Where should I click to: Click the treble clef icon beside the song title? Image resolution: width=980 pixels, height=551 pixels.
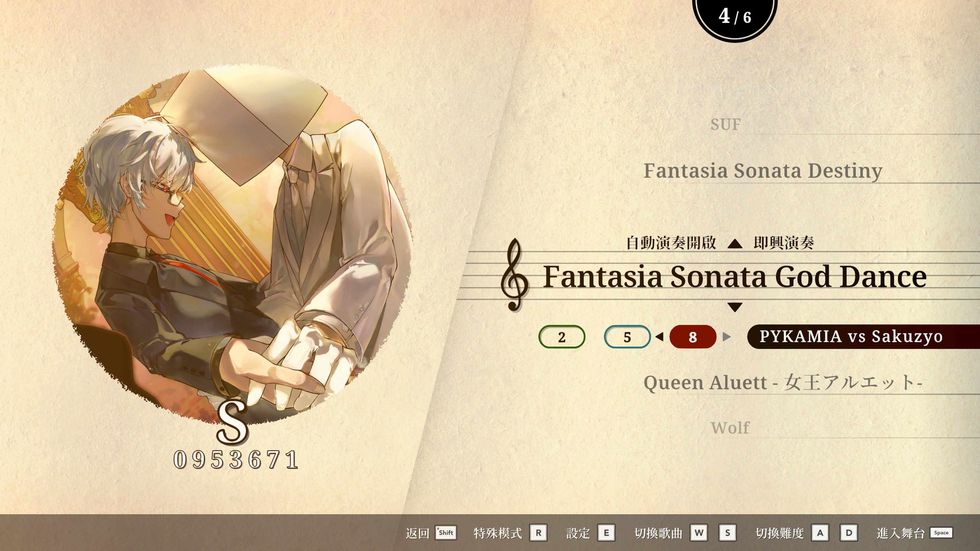coord(514,275)
